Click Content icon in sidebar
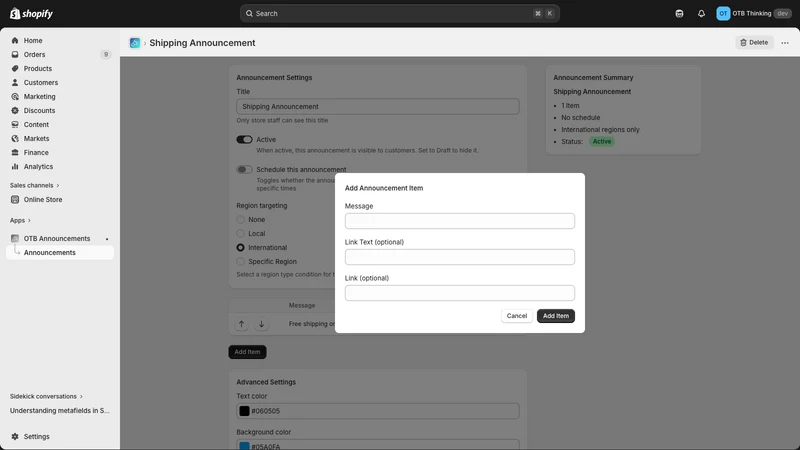The height and width of the screenshot is (450, 800). pos(15,124)
